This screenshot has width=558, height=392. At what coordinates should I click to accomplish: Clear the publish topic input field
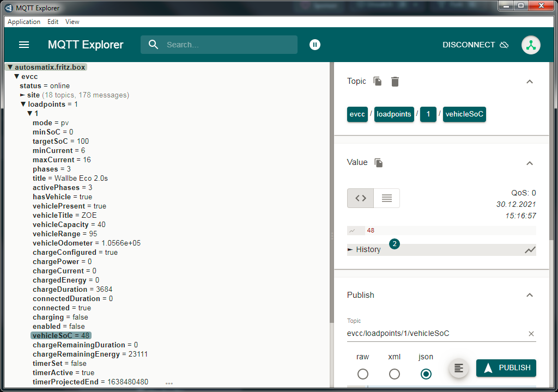(x=532, y=334)
